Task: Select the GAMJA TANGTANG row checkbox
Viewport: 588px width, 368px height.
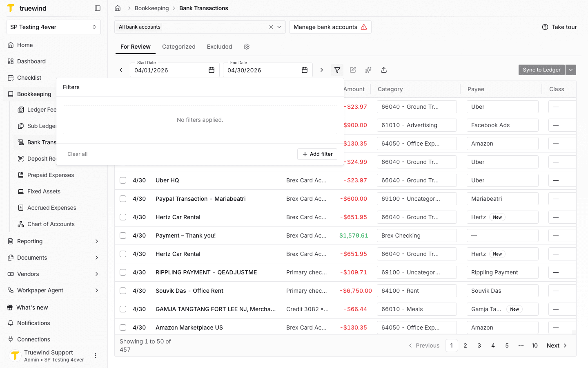Action: pyautogui.click(x=123, y=309)
